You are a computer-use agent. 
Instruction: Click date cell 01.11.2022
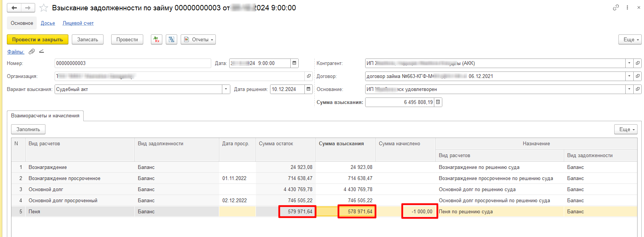click(x=237, y=178)
